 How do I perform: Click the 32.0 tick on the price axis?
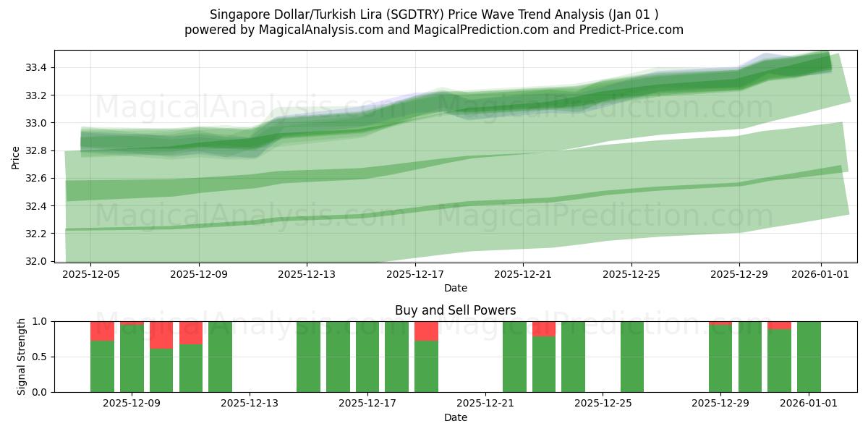click(36, 261)
